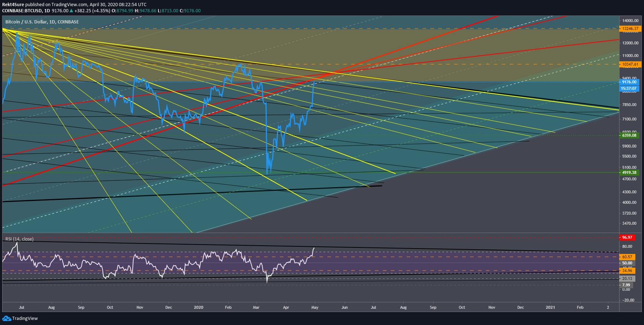Click the green 6359.08 price label

tap(629, 135)
